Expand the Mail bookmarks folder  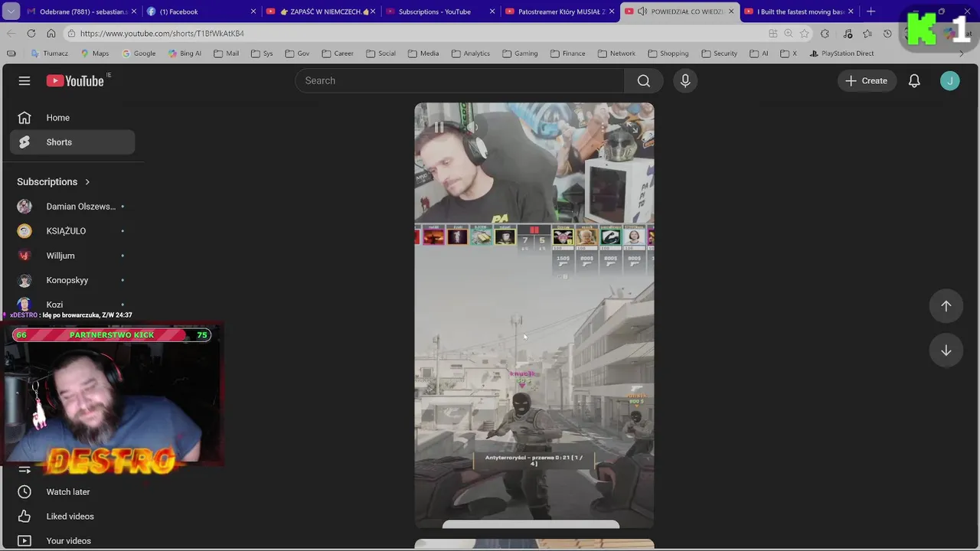coord(227,54)
